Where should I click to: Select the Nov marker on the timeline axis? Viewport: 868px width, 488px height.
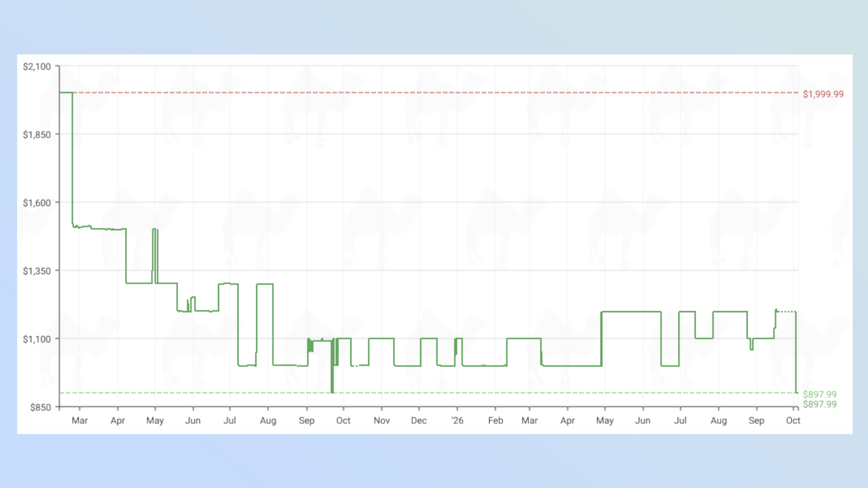coord(381,420)
